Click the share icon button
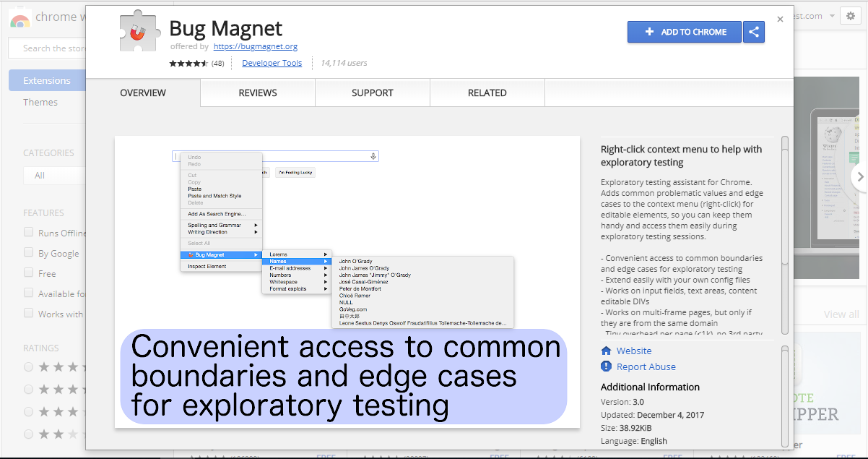The image size is (868, 459). pos(754,32)
